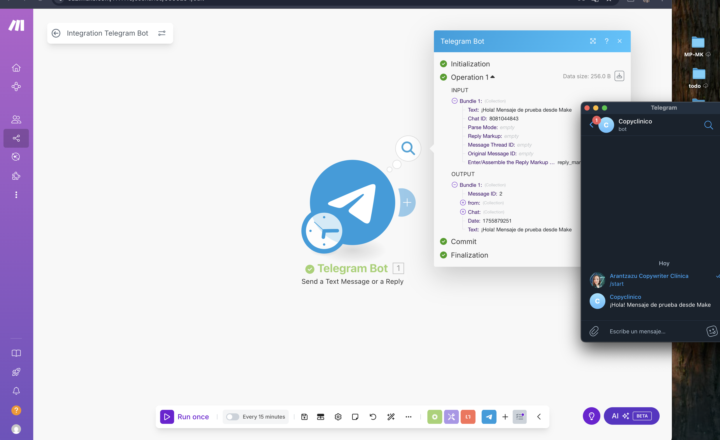Collapse OUTPUT Bundle 1
Screen dimensions: 720x440
[455, 185]
